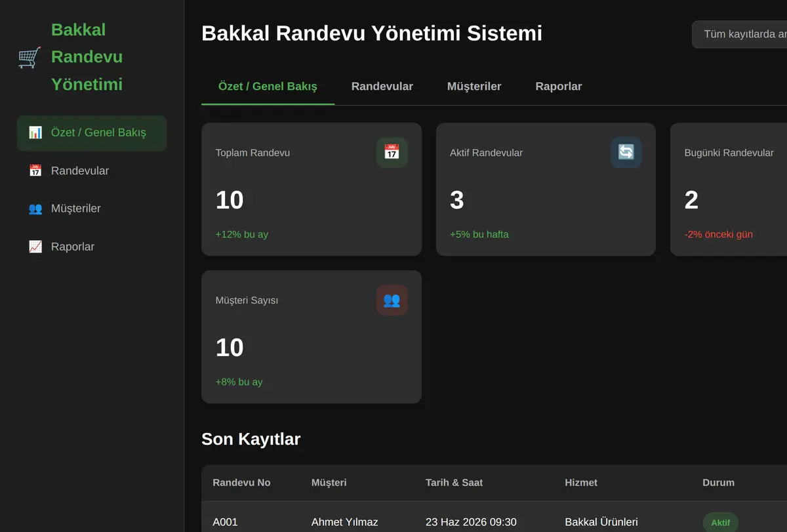Viewport: 787px width, 532px height.
Task: Click the Aktif status badge for A001
Action: pos(721,522)
